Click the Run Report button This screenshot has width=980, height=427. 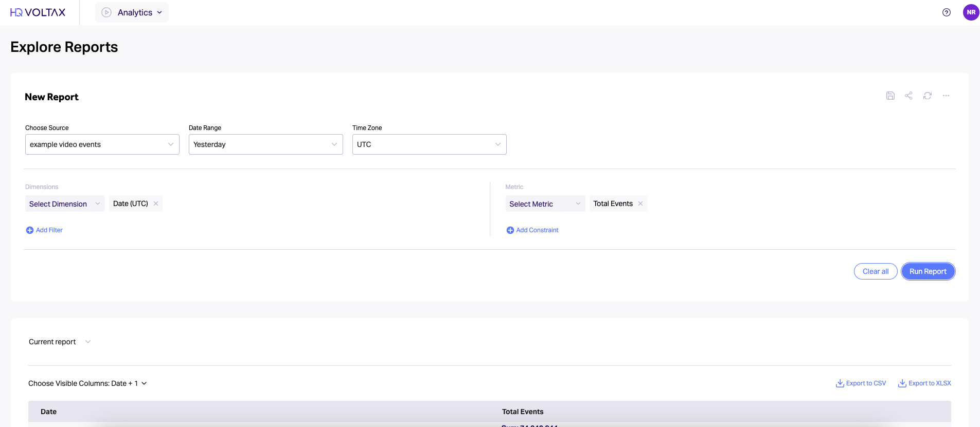[x=928, y=271]
